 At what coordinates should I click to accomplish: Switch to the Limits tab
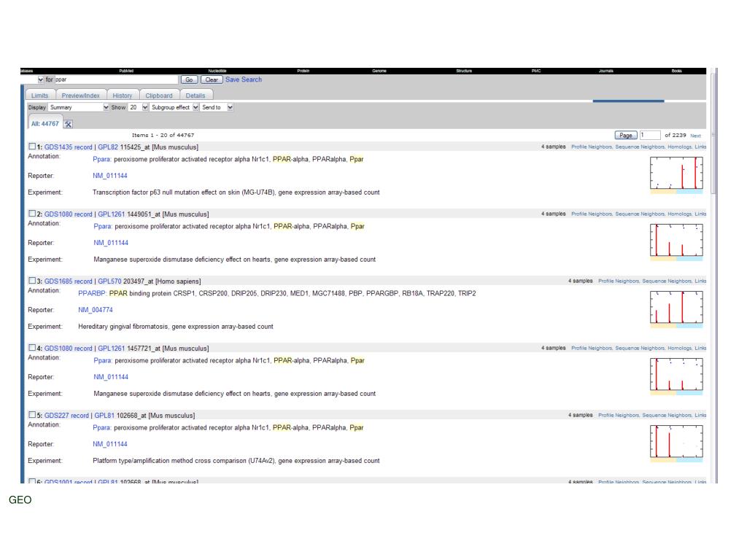coord(40,96)
